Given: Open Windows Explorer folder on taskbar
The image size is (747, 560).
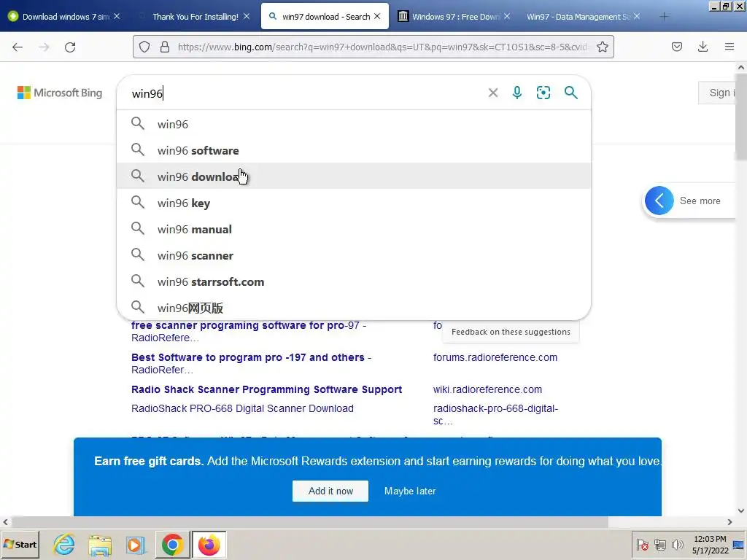Looking at the screenshot, I should [x=100, y=545].
